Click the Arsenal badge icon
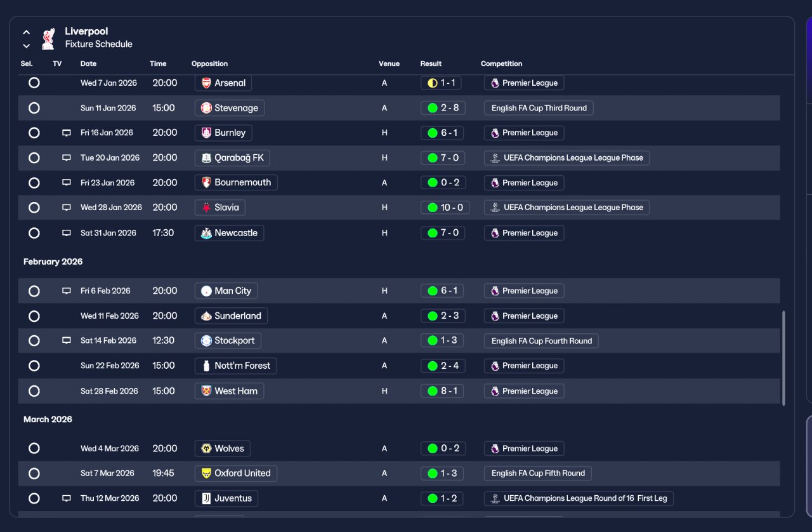The width and height of the screenshot is (812, 532). [x=206, y=83]
